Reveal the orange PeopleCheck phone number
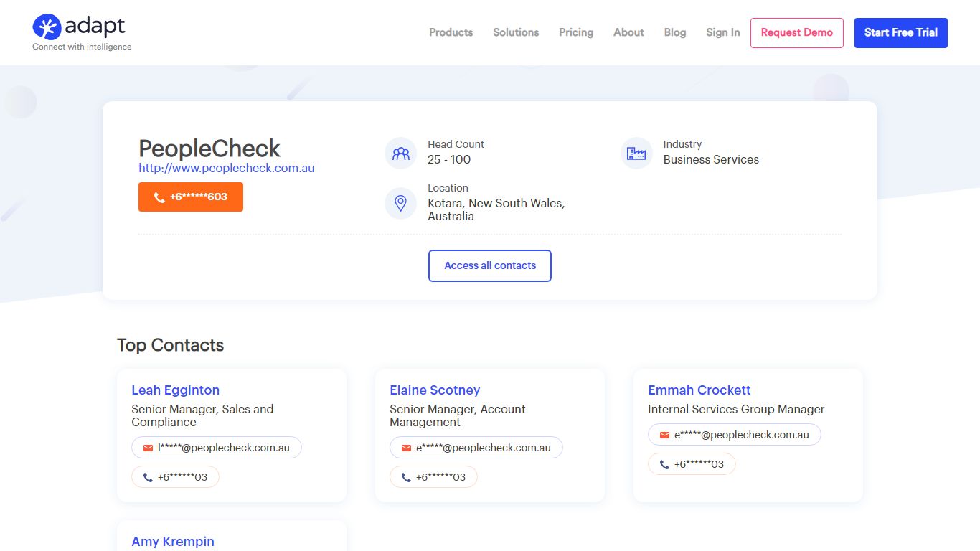The image size is (980, 551). (191, 197)
